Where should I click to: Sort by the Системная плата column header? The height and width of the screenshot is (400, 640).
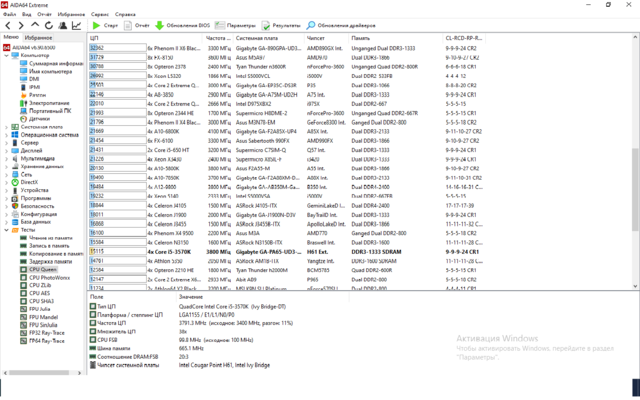pyautogui.click(x=269, y=38)
